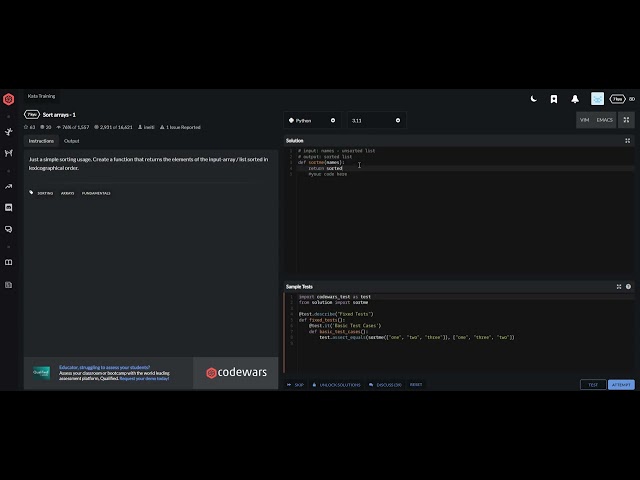Open the Discord chat sidebar icon
The width and height of the screenshot is (640, 480).
(9, 208)
